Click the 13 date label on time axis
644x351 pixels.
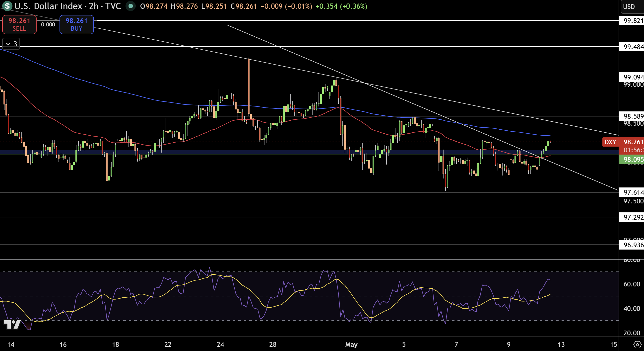coord(561,345)
